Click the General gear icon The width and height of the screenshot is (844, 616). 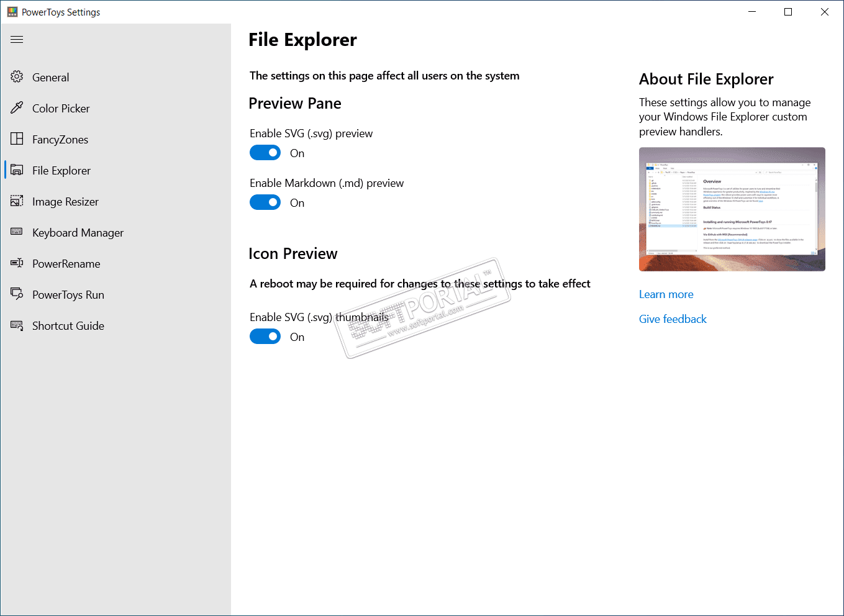17,77
